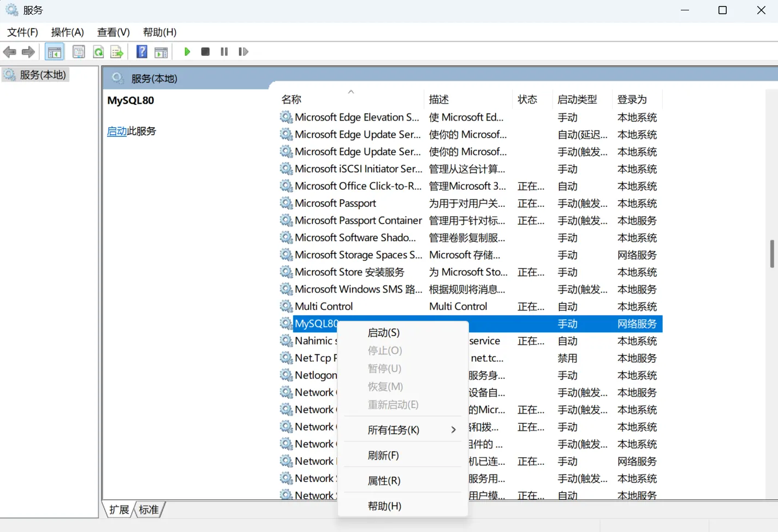Select 属性(R) in the context menu

(x=384, y=481)
